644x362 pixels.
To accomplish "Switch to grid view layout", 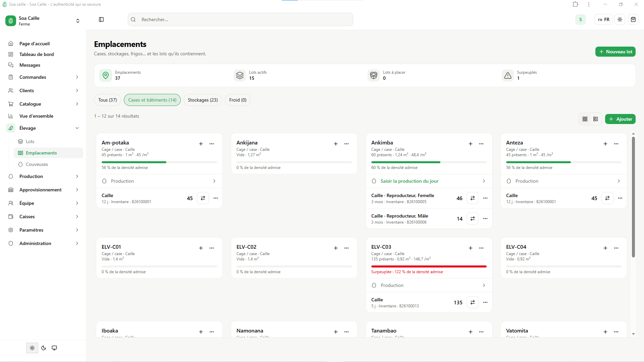I will coord(585,119).
